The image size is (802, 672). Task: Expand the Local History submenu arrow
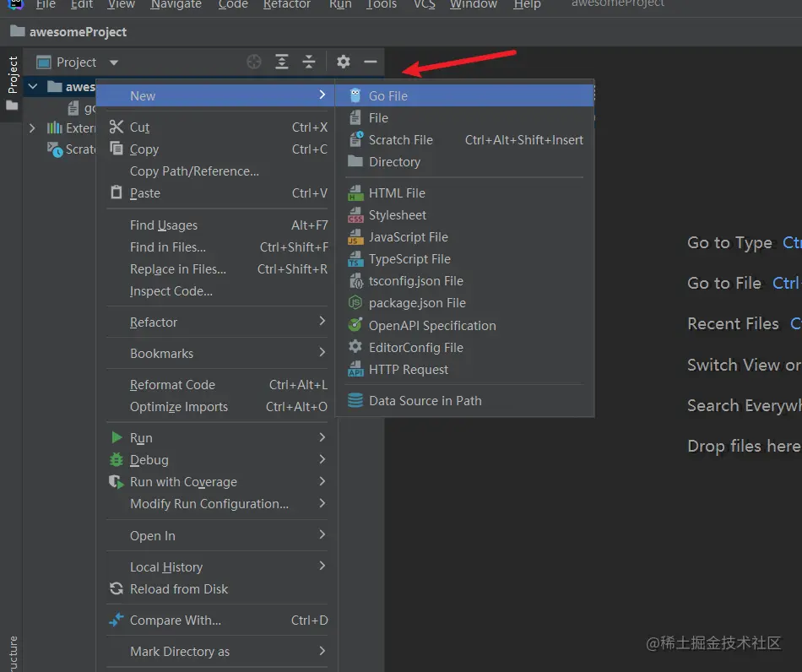pyautogui.click(x=322, y=566)
